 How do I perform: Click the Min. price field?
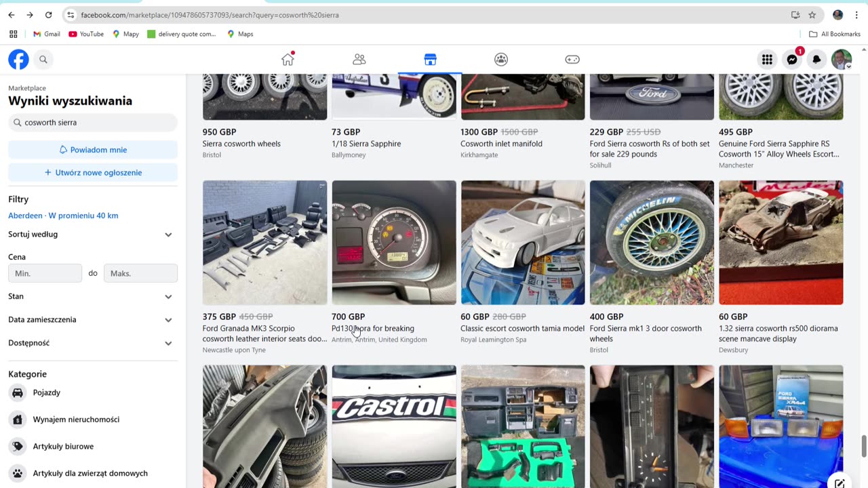(45, 273)
